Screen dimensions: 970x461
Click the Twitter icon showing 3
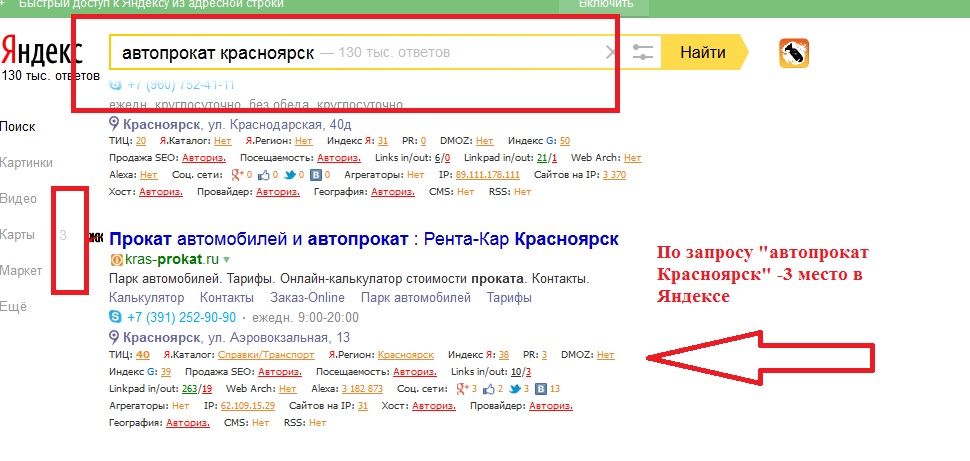(515, 389)
